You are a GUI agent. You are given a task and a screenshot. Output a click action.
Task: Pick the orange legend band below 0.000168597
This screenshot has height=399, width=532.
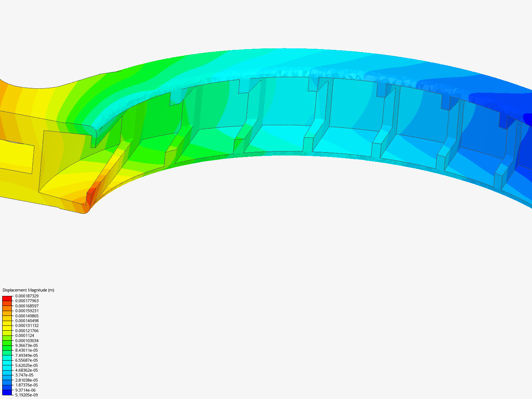tap(7, 308)
